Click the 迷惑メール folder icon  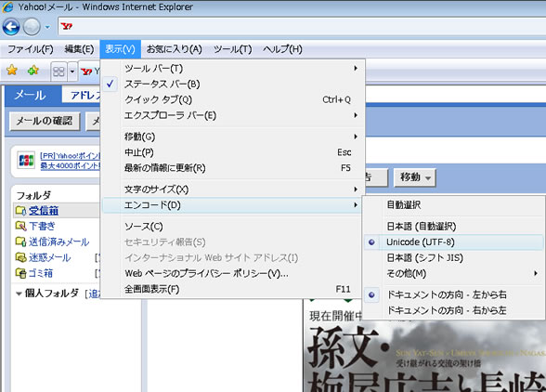20,257
